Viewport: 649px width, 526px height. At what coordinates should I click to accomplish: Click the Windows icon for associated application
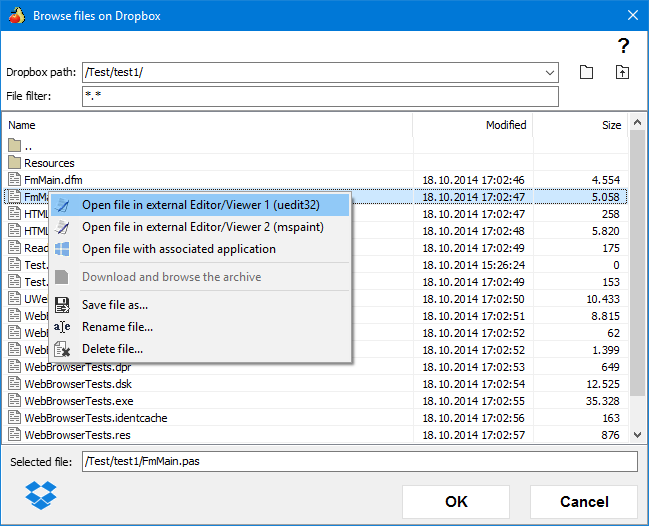tap(62, 249)
